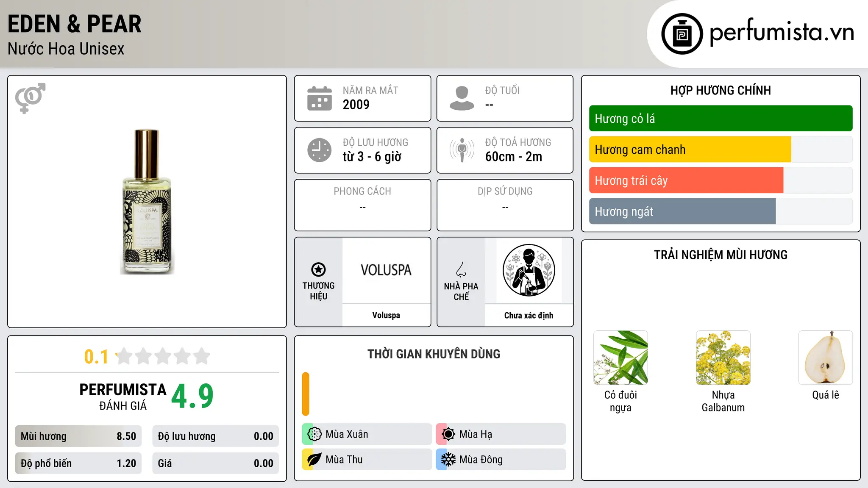The image size is (868, 488).
Task: Click the Giá 0.00 score row
Action: [x=216, y=463]
